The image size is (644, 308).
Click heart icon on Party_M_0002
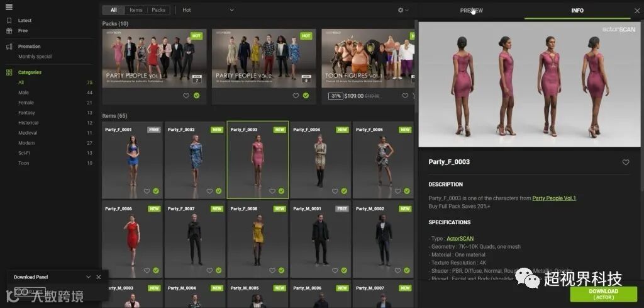point(397,271)
